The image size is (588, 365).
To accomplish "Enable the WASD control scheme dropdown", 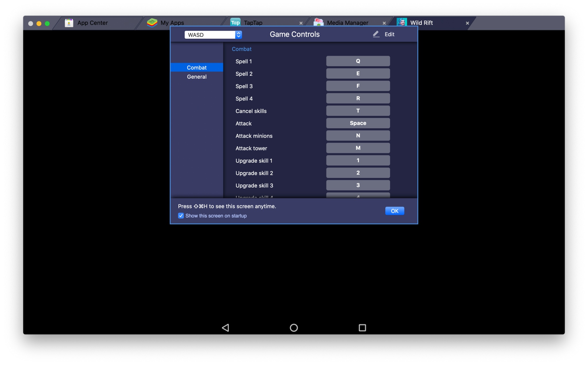I will click(213, 34).
